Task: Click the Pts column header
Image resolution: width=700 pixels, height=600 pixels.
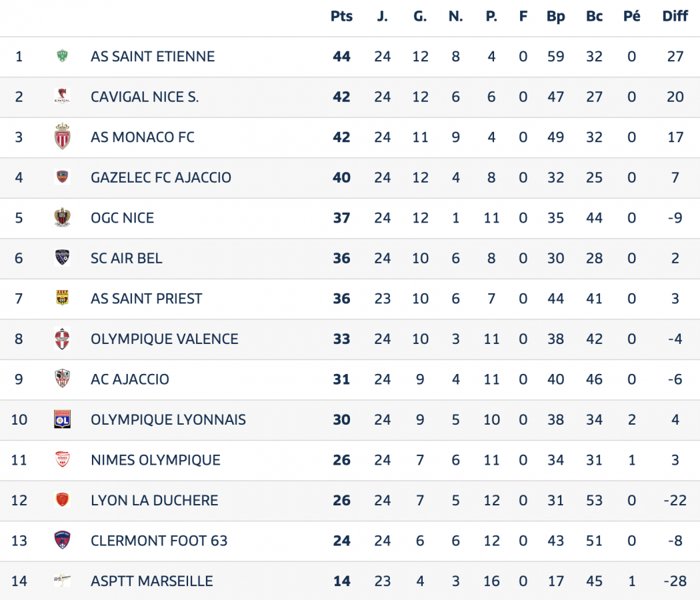Action: click(x=341, y=17)
